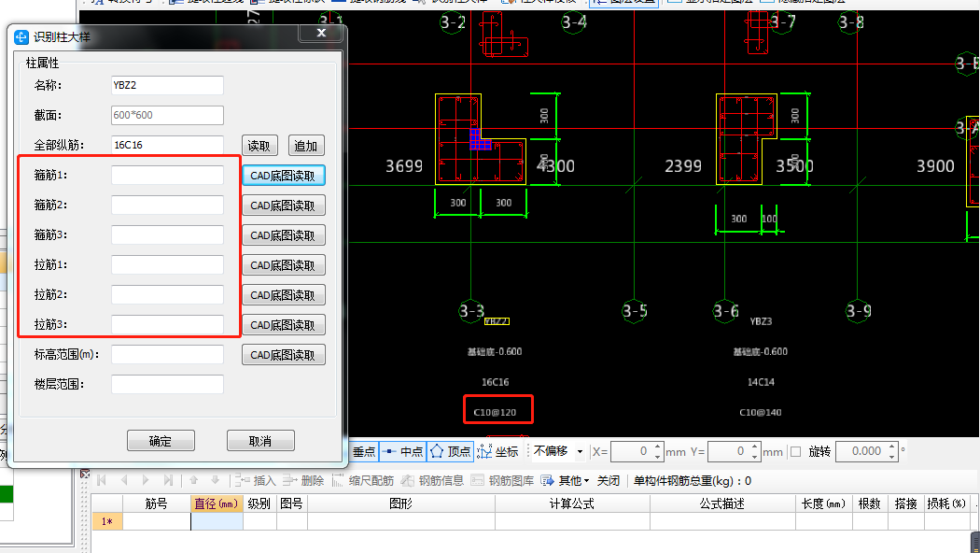Go to next rebar record icon
This screenshot has width=980, height=553.
point(146,480)
